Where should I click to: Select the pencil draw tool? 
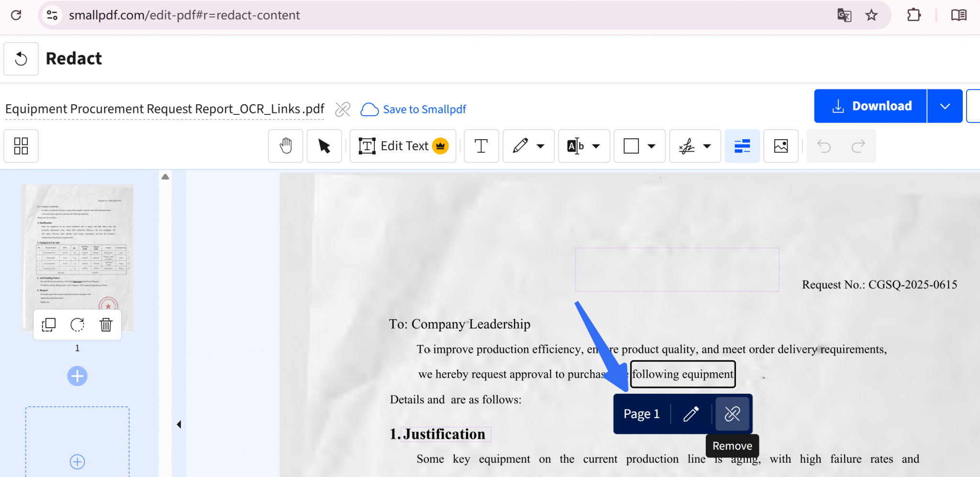click(x=520, y=146)
